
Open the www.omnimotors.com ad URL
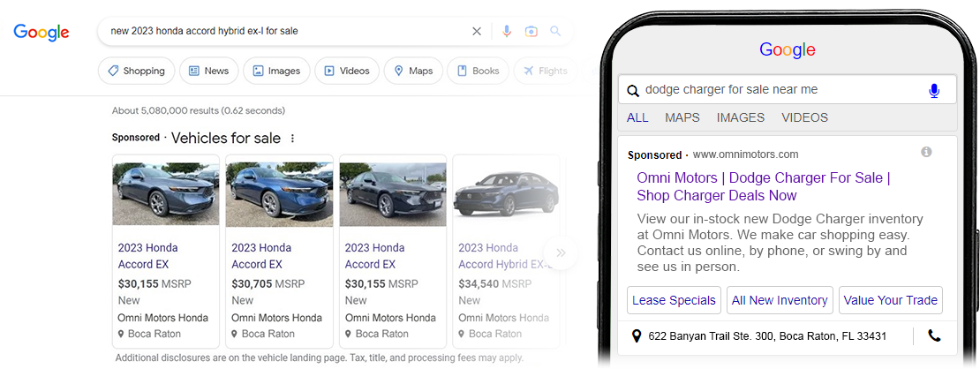tap(746, 154)
